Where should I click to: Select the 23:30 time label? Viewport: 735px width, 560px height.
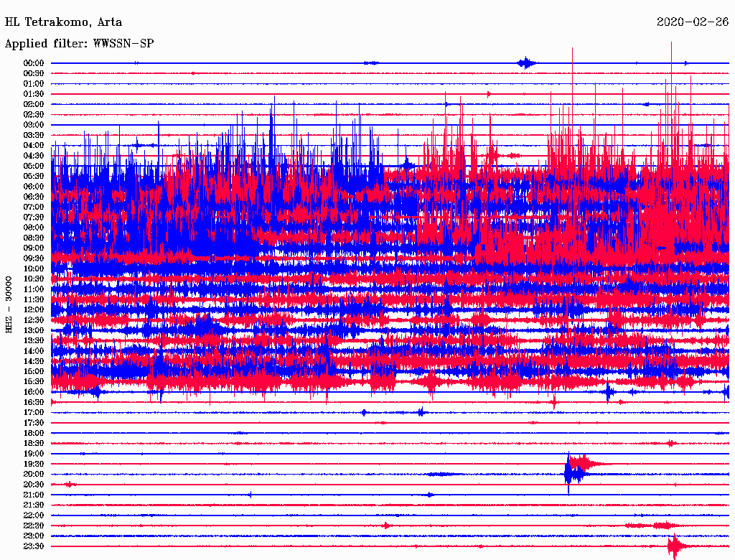tap(34, 546)
